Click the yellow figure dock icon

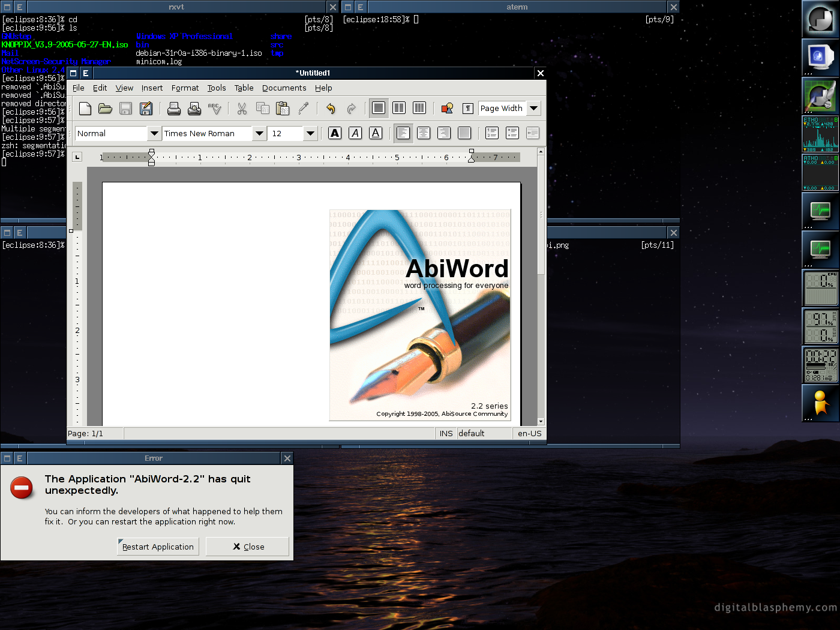[x=820, y=403]
